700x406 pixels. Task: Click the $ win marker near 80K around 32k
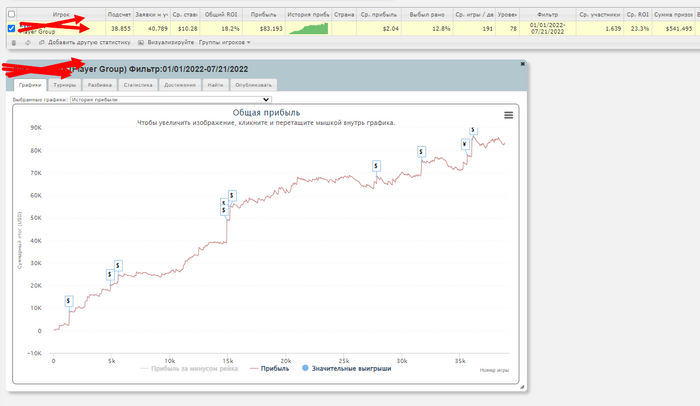tap(421, 152)
